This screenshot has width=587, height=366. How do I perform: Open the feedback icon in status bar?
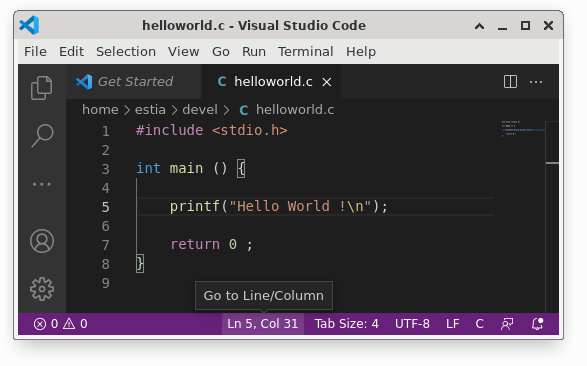coord(507,324)
